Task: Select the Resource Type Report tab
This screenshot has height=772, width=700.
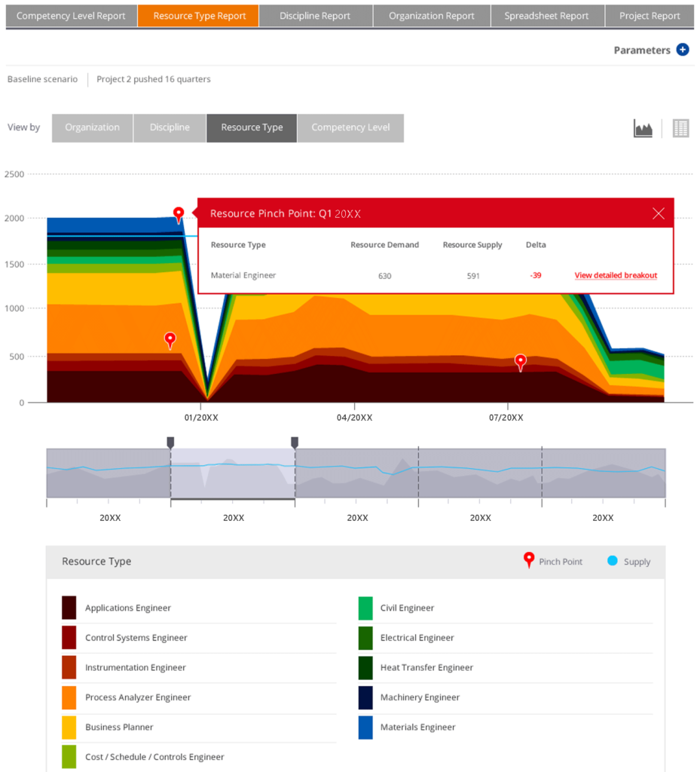Action: tap(199, 16)
